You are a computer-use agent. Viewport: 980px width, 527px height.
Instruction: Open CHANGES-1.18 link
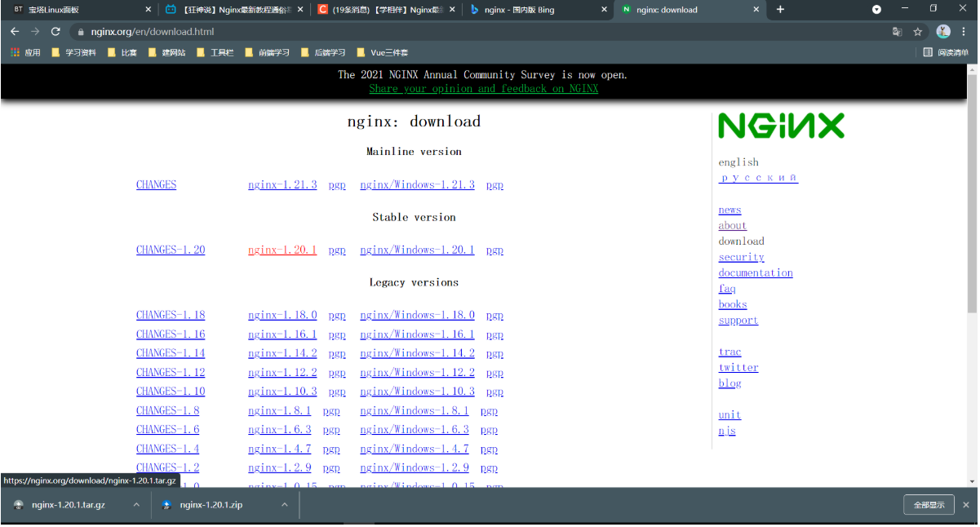point(171,315)
